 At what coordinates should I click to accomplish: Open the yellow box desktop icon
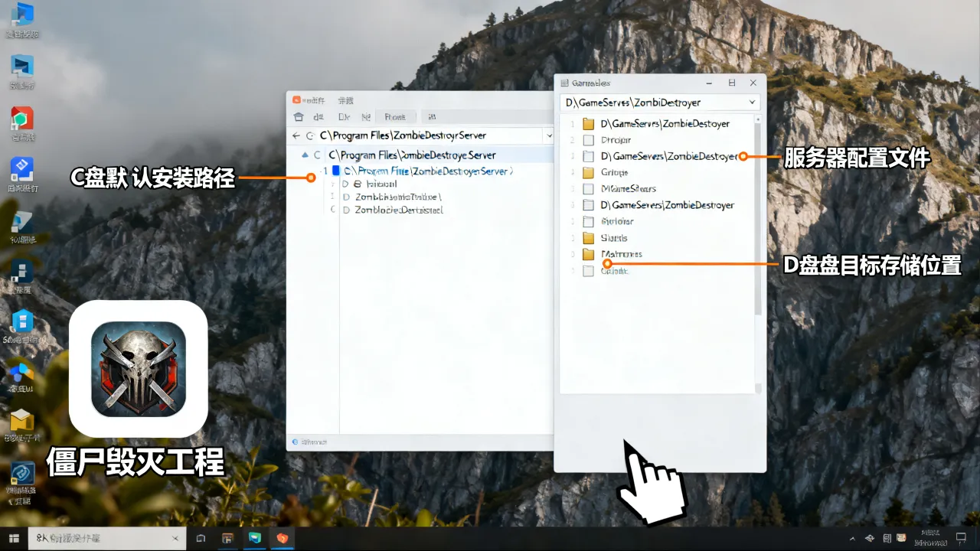pos(22,421)
